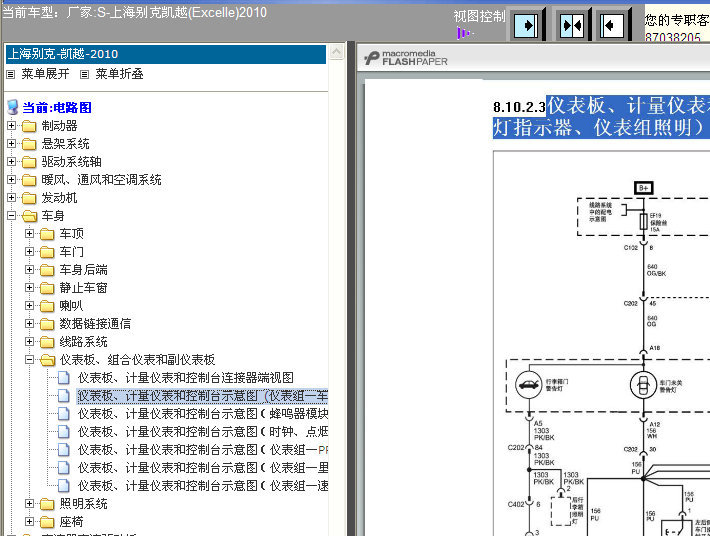Open the 当前:电路图 link
The height and width of the screenshot is (536, 710).
pyautogui.click(x=57, y=108)
